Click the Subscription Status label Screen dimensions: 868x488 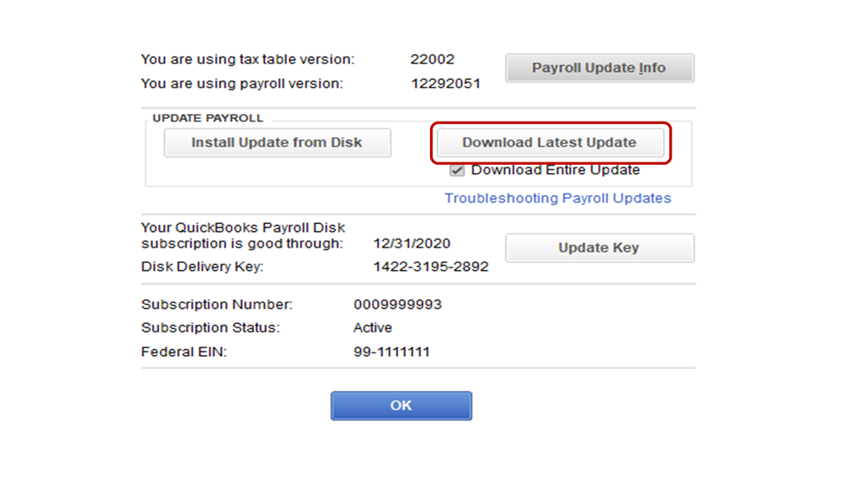pyautogui.click(x=211, y=328)
